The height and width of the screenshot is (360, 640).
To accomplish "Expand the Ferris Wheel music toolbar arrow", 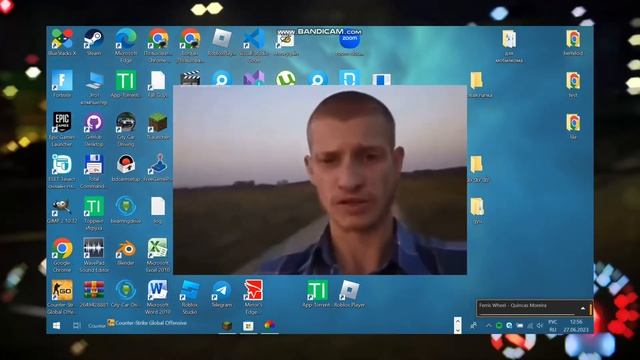I will tap(583, 308).
